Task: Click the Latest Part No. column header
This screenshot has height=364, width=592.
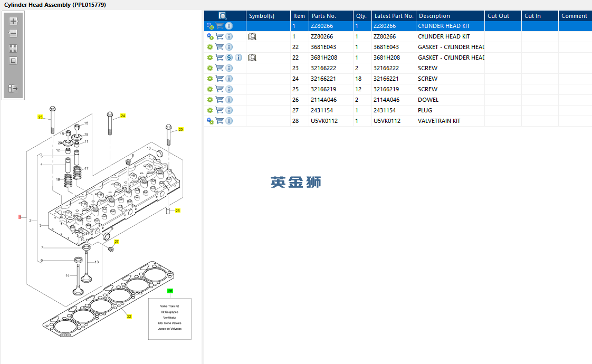Action: point(394,16)
